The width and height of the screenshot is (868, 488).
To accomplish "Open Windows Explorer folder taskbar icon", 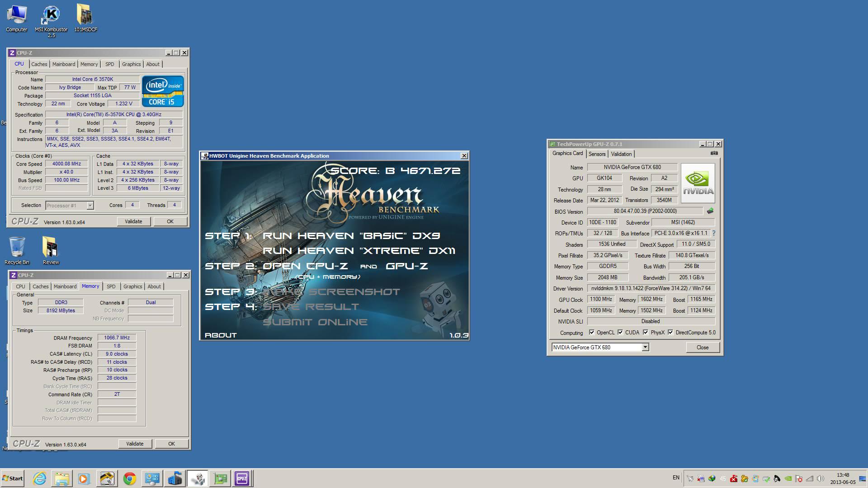I will (x=62, y=478).
